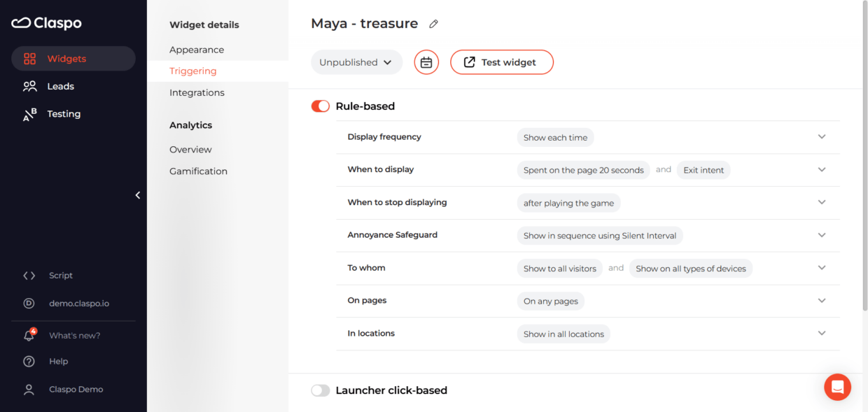The image size is (868, 412).
Task: Disable the Rule-based toggle
Action: (x=321, y=106)
